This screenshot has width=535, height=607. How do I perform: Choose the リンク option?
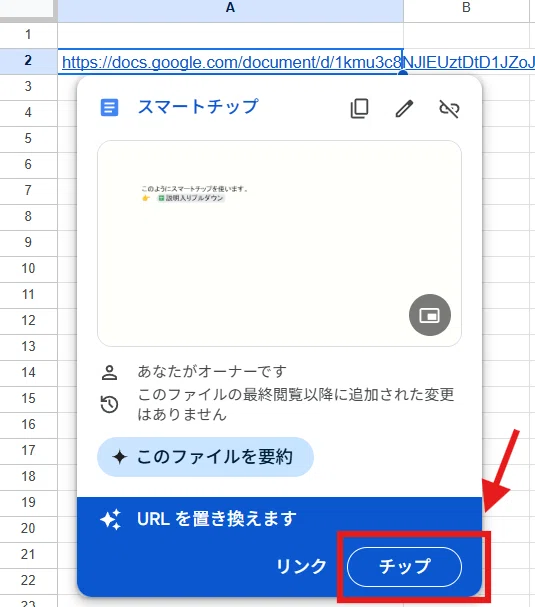pos(302,567)
